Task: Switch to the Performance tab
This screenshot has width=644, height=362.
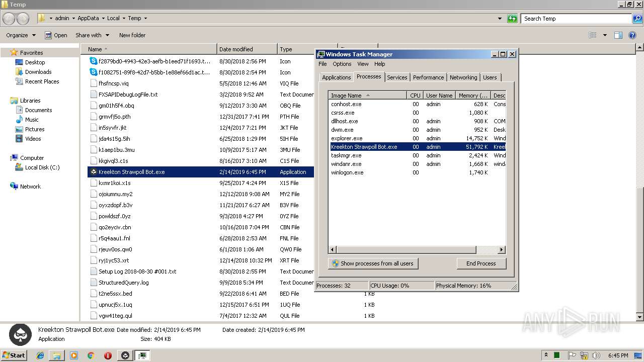Action: [429, 77]
